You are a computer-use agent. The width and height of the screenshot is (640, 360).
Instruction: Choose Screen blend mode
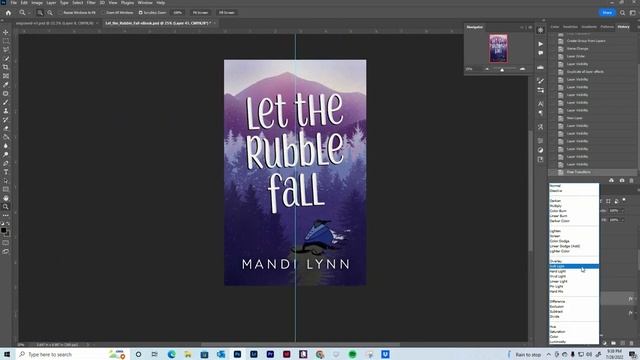click(x=574, y=236)
